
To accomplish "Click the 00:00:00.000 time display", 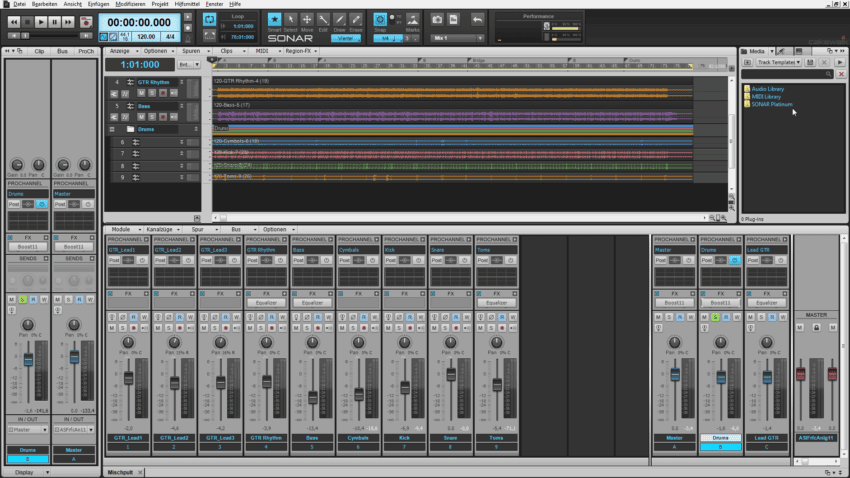I will (x=139, y=23).
